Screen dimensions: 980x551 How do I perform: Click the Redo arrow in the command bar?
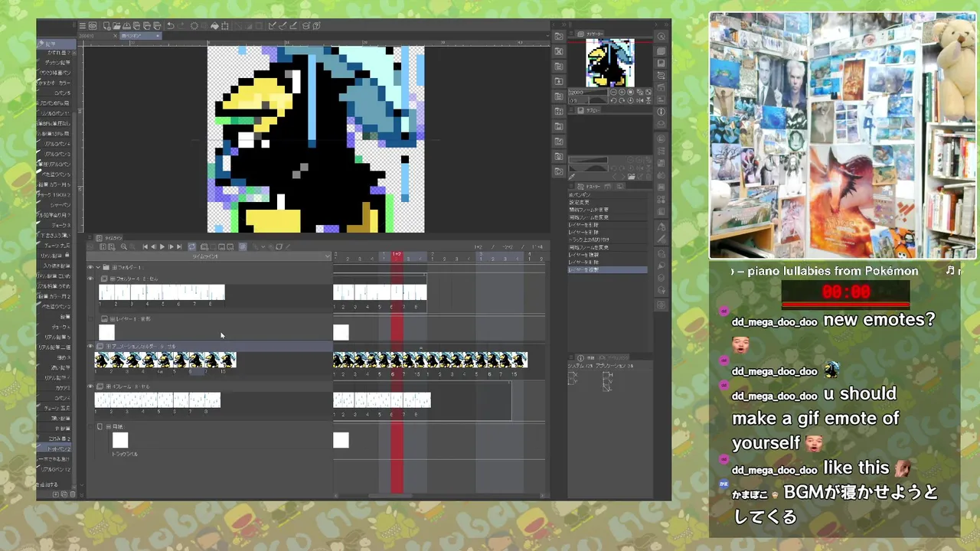tap(181, 25)
